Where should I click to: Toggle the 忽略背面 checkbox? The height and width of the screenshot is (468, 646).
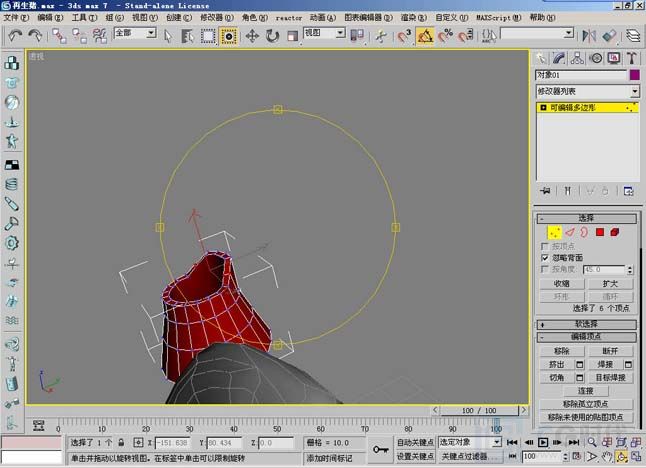545,258
